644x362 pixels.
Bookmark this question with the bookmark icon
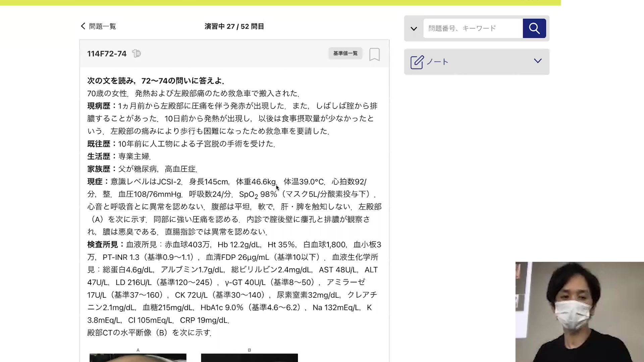(x=374, y=54)
